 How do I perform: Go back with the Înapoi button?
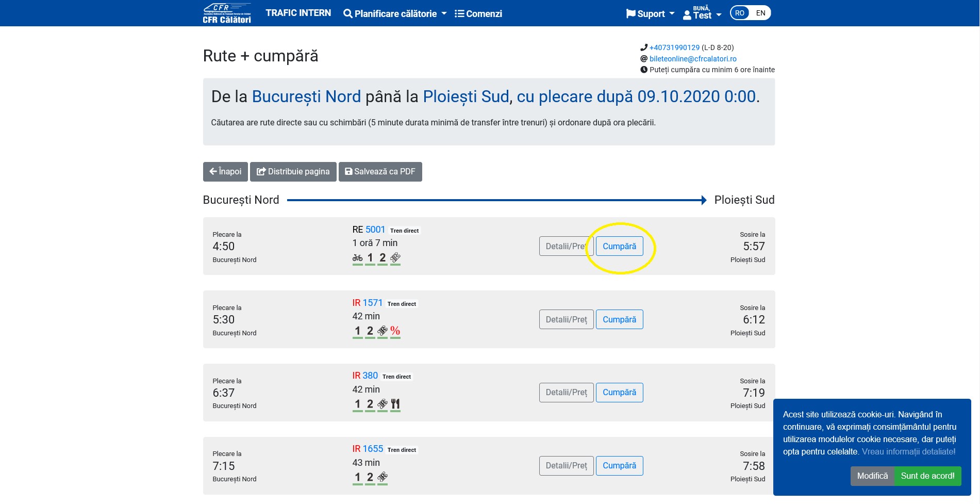click(x=225, y=172)
